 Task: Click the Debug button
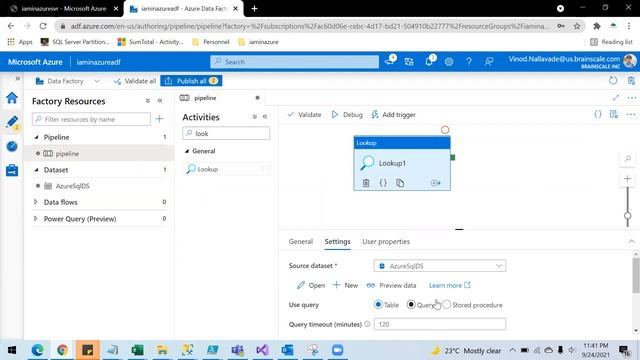coord(347,115)
